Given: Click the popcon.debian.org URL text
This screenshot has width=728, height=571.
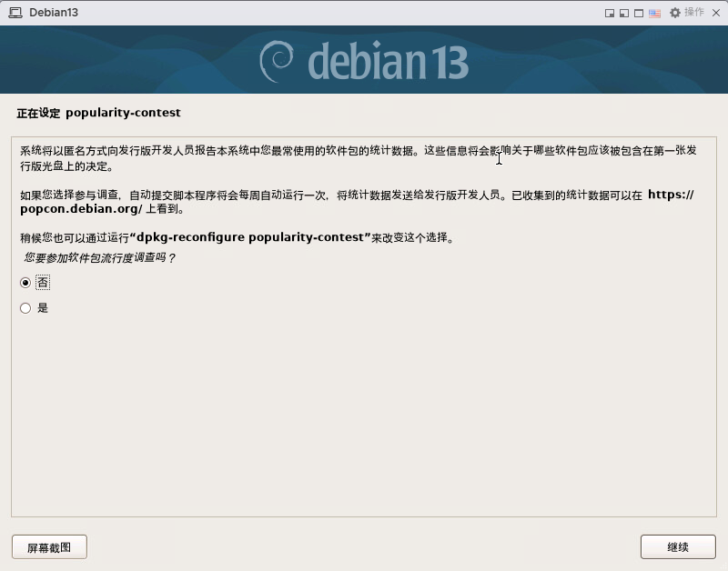Looking at the screenshot, I should click(81, 209).
